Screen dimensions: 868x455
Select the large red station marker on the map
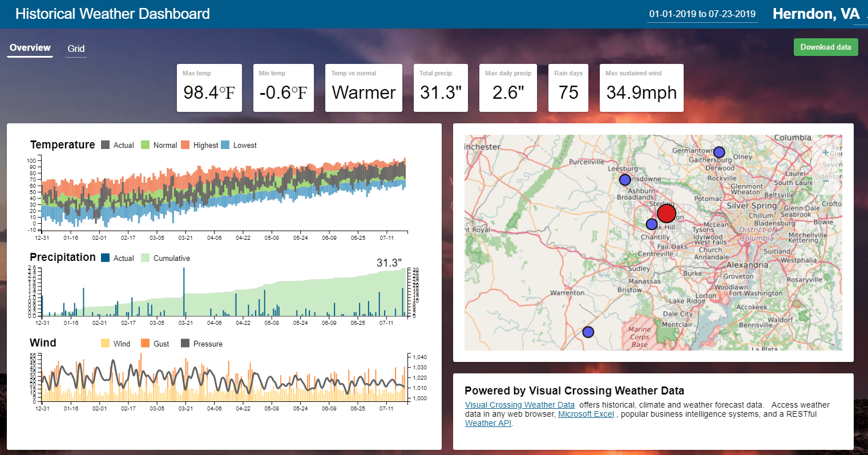coord(667,212)
